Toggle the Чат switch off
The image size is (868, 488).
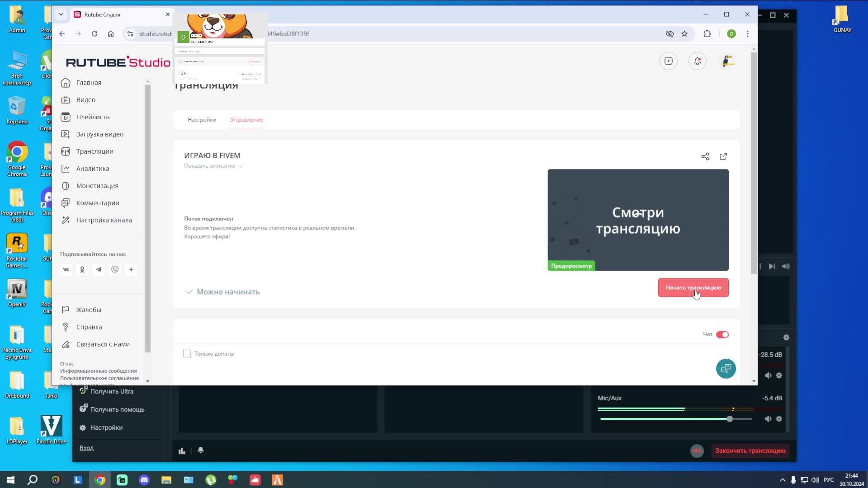pos(722,335)
